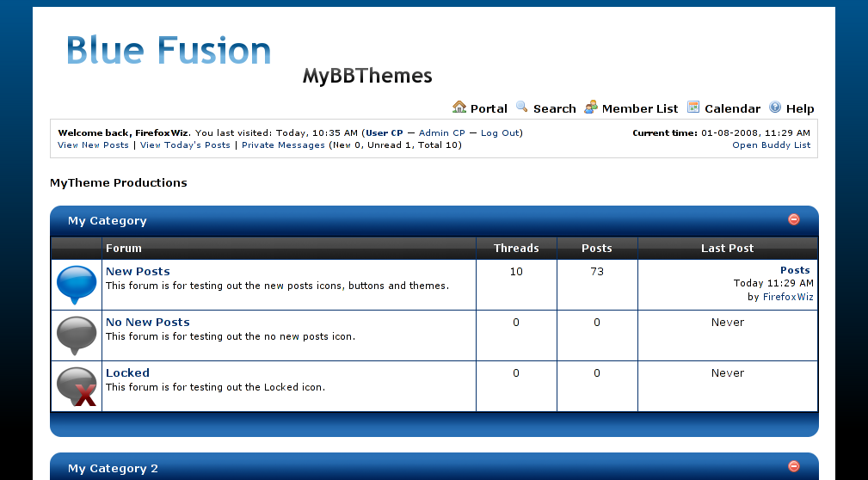Image resolution: width=868 pixels, height=480 pixels.
Task: Open the Admin CP link
Action: tap(442, 132)
